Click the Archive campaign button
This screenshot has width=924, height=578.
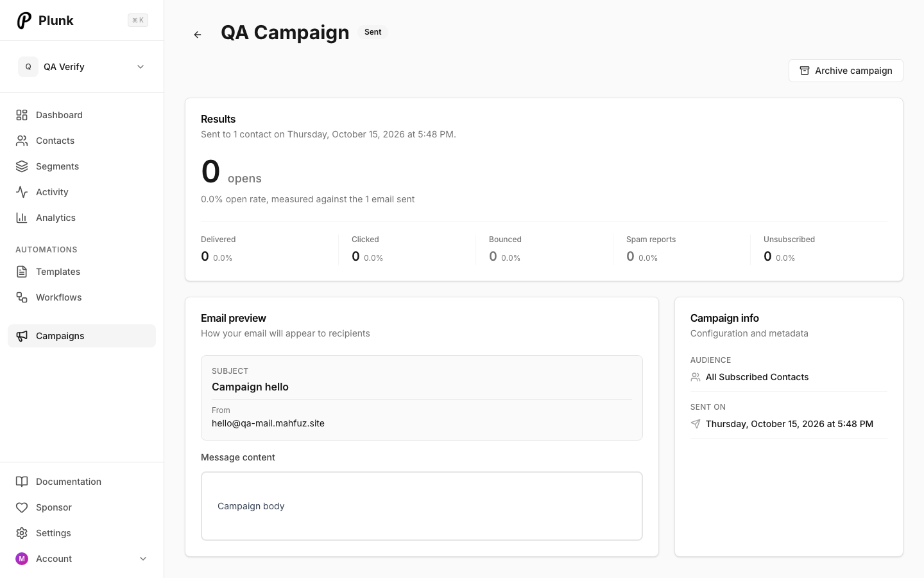(846, 71)
